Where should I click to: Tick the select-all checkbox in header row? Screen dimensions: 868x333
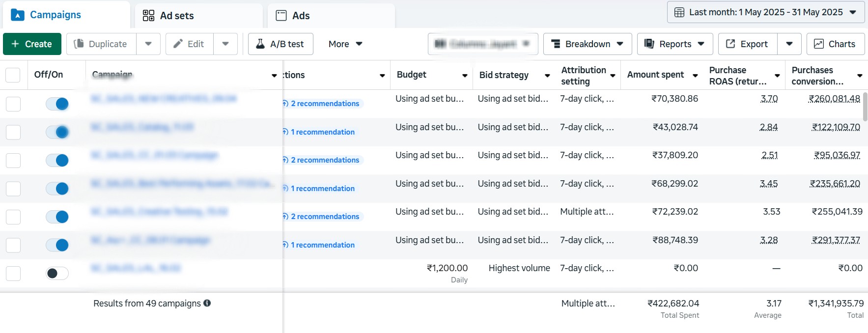point(13,75)
